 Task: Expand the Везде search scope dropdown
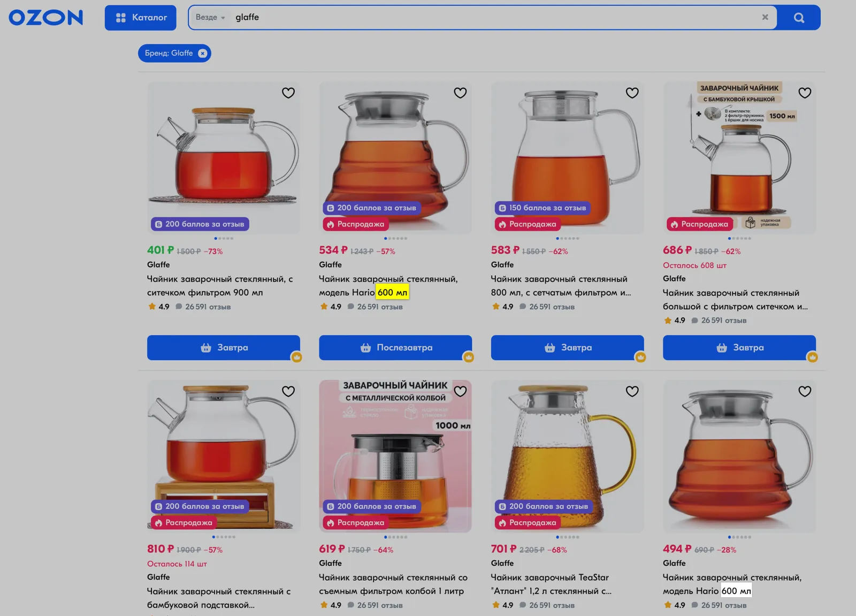pyautogui.click(x=210, y=17)
